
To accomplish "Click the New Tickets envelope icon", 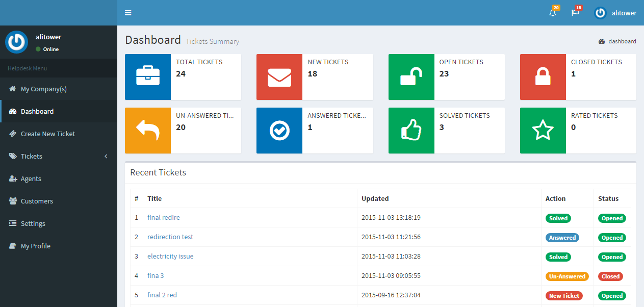I will tap(279, 77).
